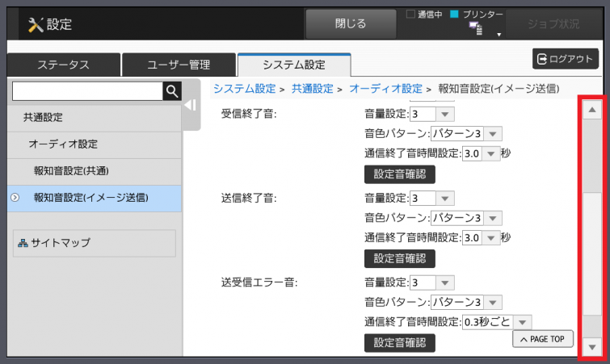Switch to the ステータス tab

pos(63,65)
